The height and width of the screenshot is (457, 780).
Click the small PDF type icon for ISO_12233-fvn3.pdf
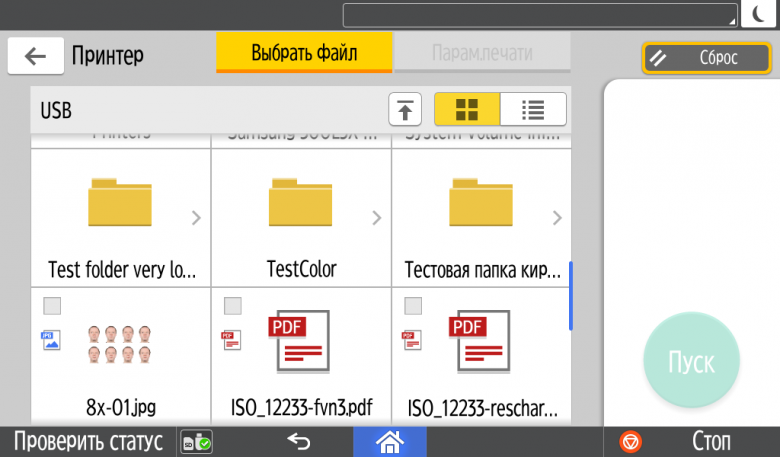coord(231,340)
